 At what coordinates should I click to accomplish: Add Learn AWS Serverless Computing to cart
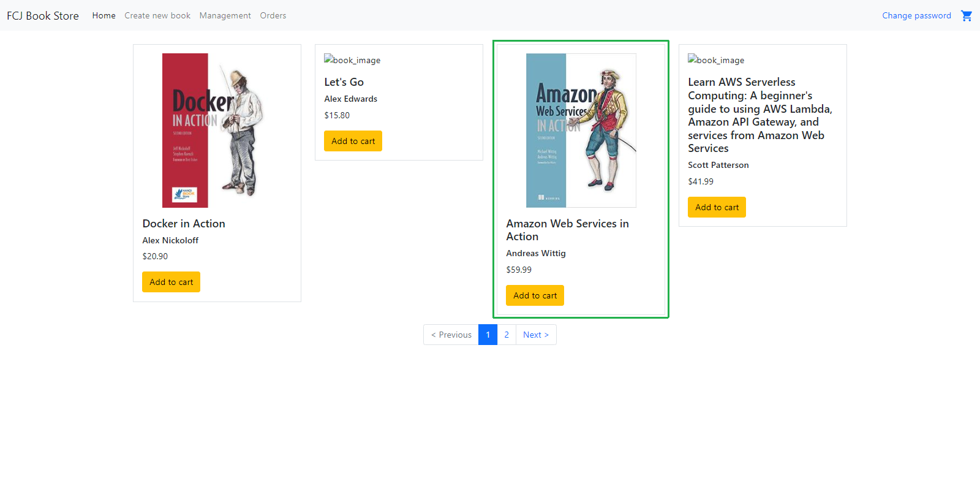coord(717,207)
